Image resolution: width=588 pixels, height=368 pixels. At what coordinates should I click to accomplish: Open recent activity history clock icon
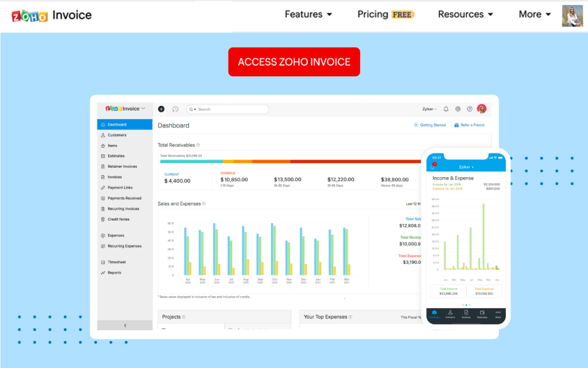pos(175,109)
